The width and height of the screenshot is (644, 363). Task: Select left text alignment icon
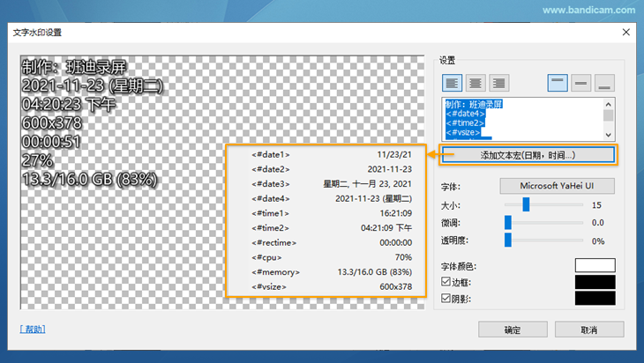coord(453,83)
